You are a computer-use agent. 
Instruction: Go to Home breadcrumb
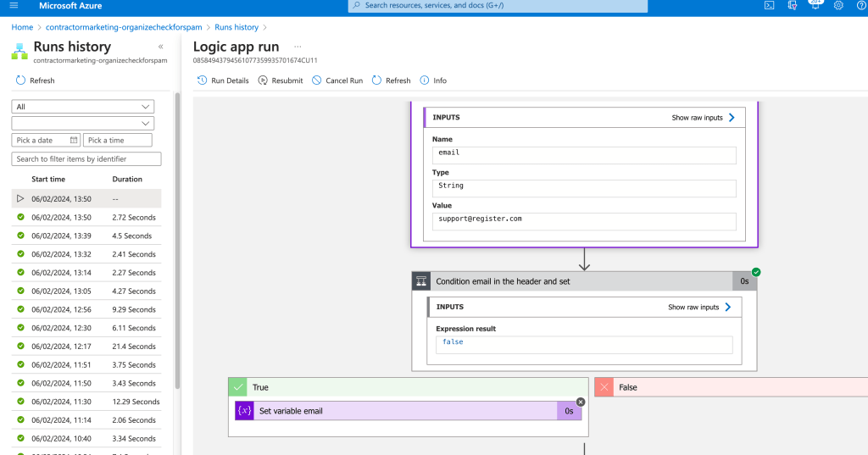pyautogui.click(x=22, y=27)
